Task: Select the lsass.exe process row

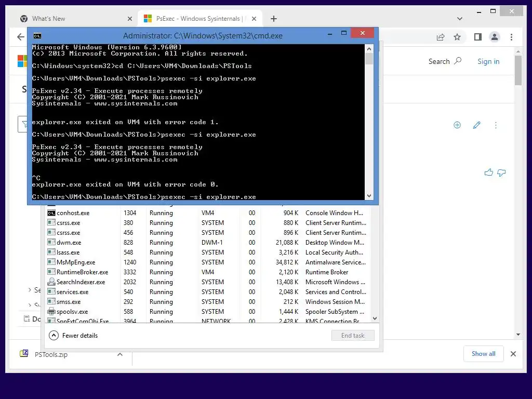Action: click(208, 252)
